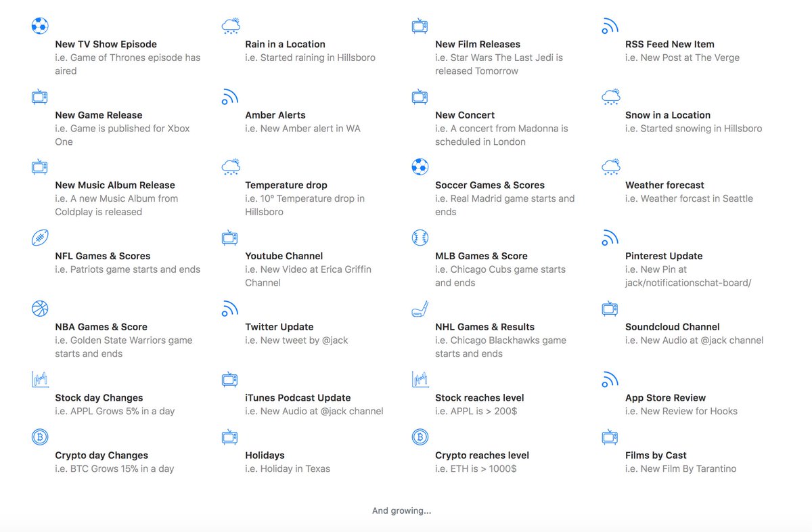Click the TV icon above Soundcloud Channel
Screen dimensions: 812x532
[x=610, y=309]
